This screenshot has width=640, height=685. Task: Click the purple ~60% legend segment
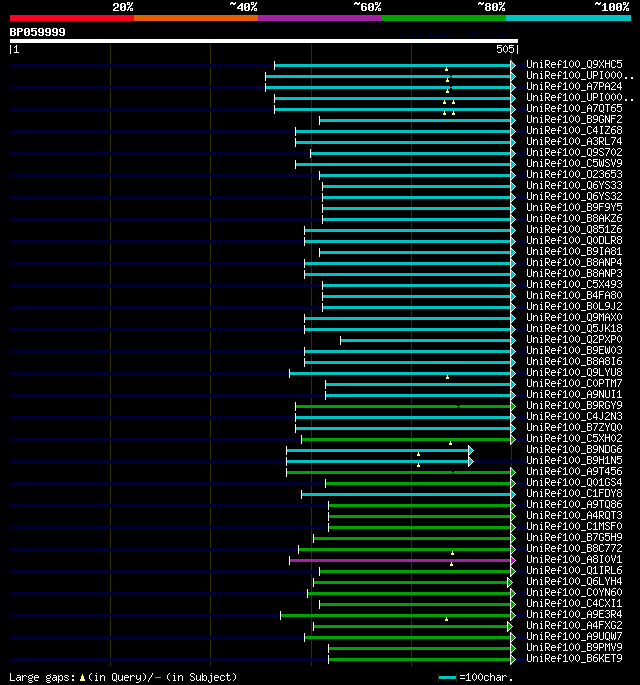click(x=320, y=18)
